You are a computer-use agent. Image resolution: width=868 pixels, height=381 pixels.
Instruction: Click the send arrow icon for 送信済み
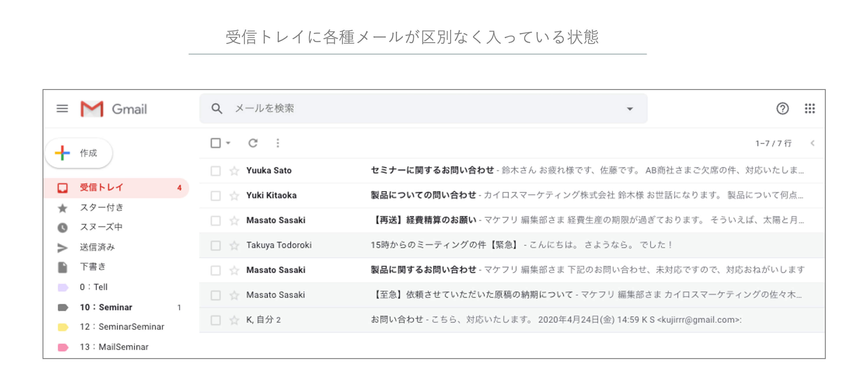point(62,248)
